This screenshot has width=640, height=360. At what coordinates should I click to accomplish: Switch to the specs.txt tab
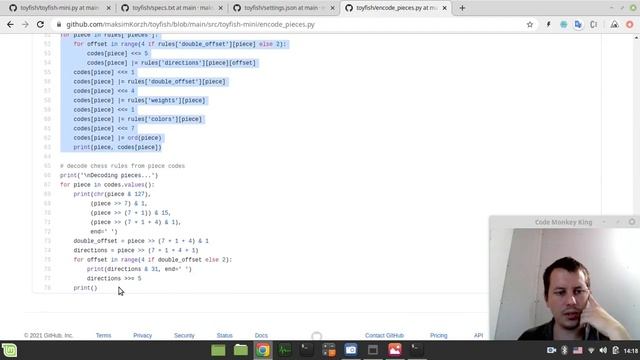[x=172, y=8]
